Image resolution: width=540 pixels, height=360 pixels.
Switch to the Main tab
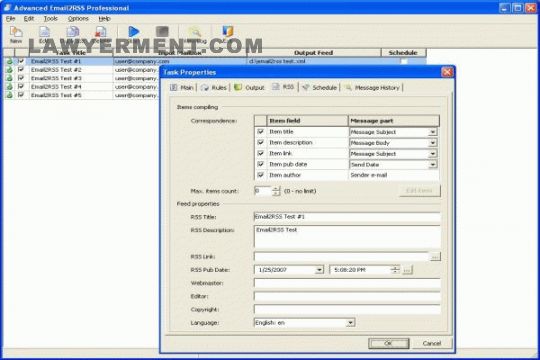(x=182, y=88)
